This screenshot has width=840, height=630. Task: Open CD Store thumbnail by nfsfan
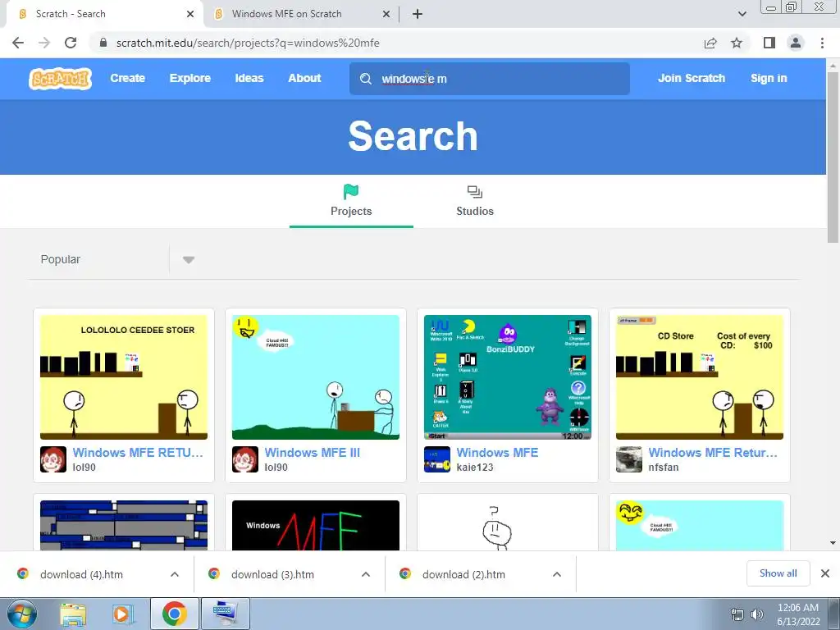point(700,377)
